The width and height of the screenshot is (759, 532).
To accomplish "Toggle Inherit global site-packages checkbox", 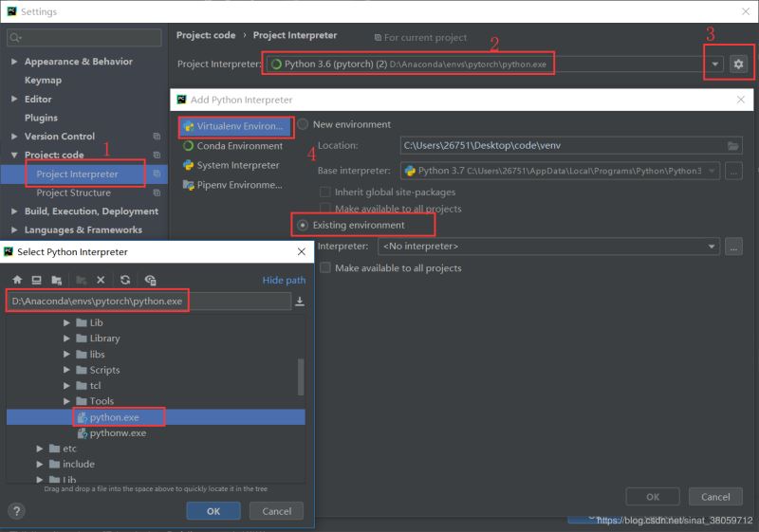I will point(325,192).
